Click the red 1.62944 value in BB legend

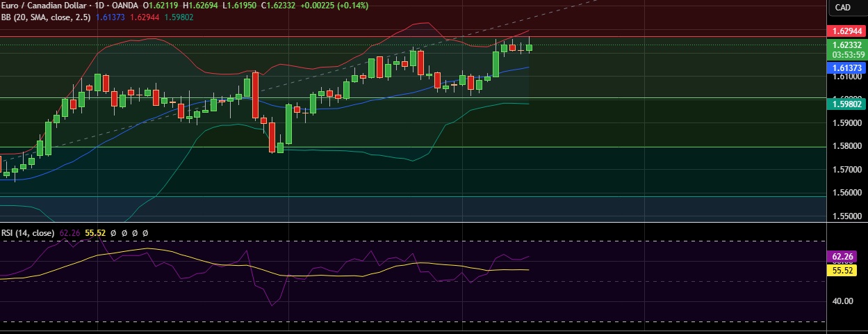[145, 16]
